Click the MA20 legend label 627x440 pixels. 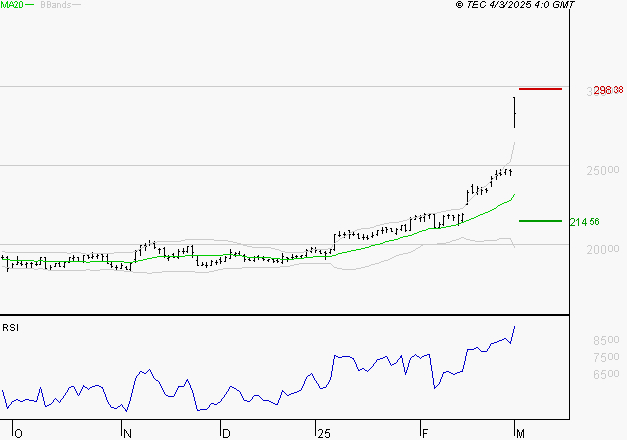(12, 5)
